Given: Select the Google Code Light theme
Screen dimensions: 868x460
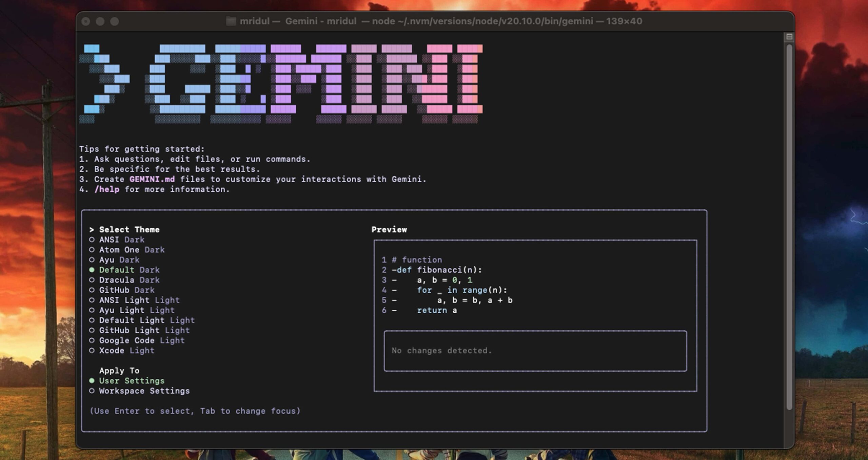Looking at the screenshot, I should point(137,341).
